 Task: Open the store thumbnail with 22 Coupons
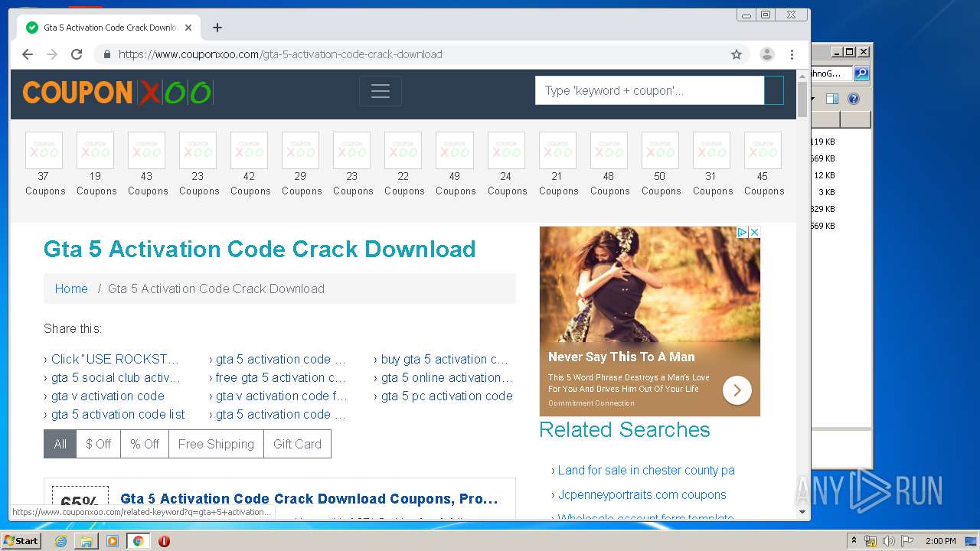click(x=403, y=150)
